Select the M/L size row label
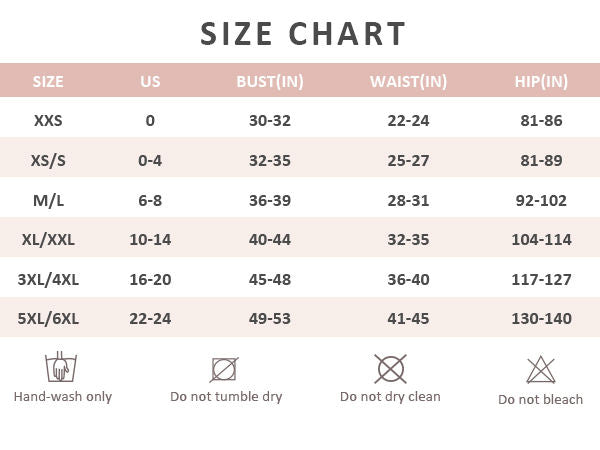Image resolution: width=600 pixels, height=450 pixels. pyautogui.click(x=48, y=200)
